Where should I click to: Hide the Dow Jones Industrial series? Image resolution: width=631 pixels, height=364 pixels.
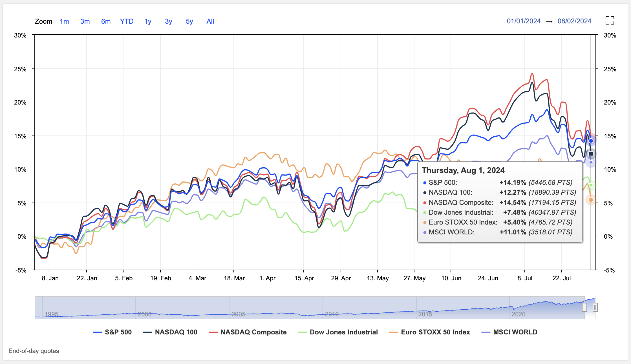(338, 332)
